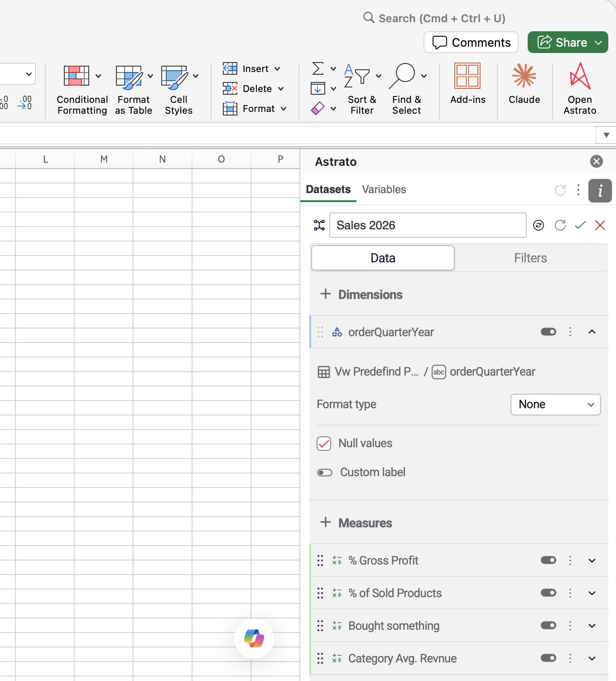Viewport: 616px width, 681px height.
Task: Select the Filters tab
Action: 530,258
